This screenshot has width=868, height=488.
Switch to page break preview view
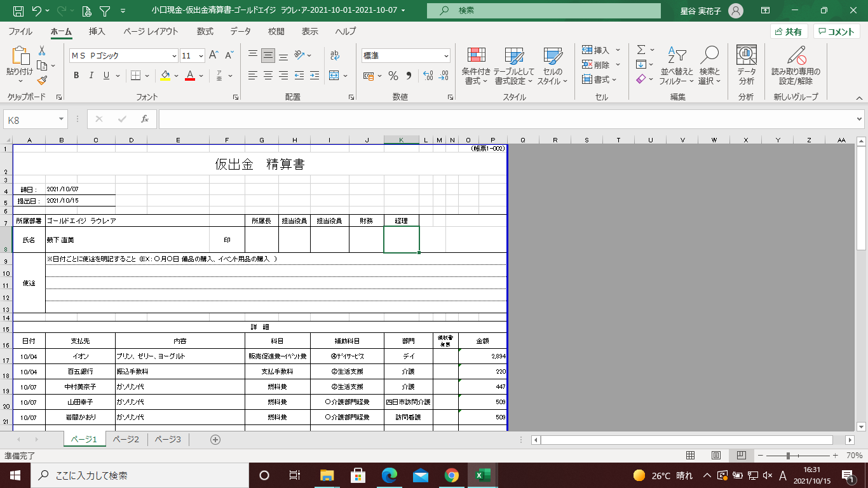click(740, 456)
